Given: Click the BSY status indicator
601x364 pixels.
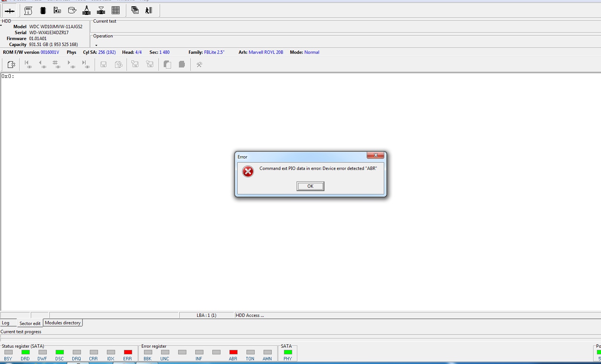Looking at the screenshot, I should pyautogui.click(x=9, y=352).
